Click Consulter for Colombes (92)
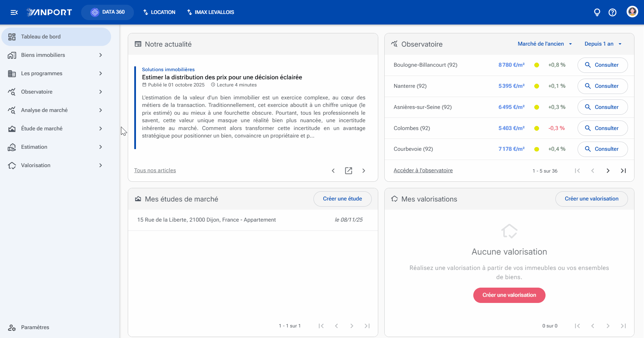644x338 pixels. (602, 128)
